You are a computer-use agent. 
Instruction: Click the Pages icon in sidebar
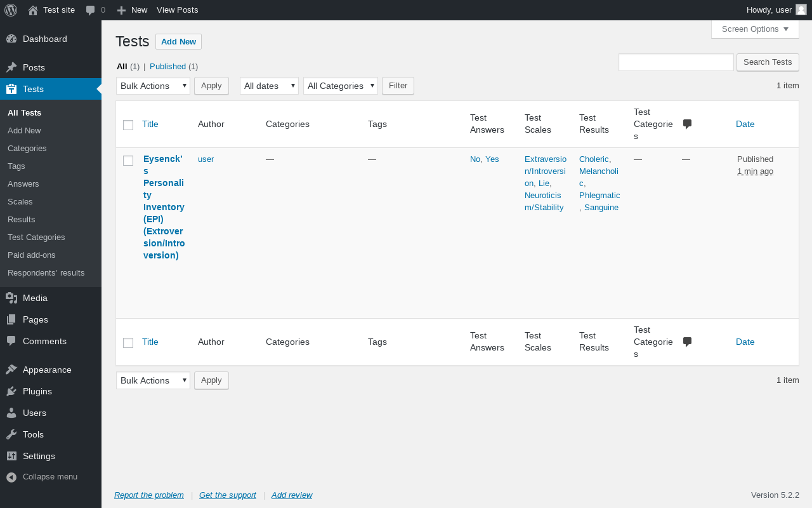(x=11, y=319)
